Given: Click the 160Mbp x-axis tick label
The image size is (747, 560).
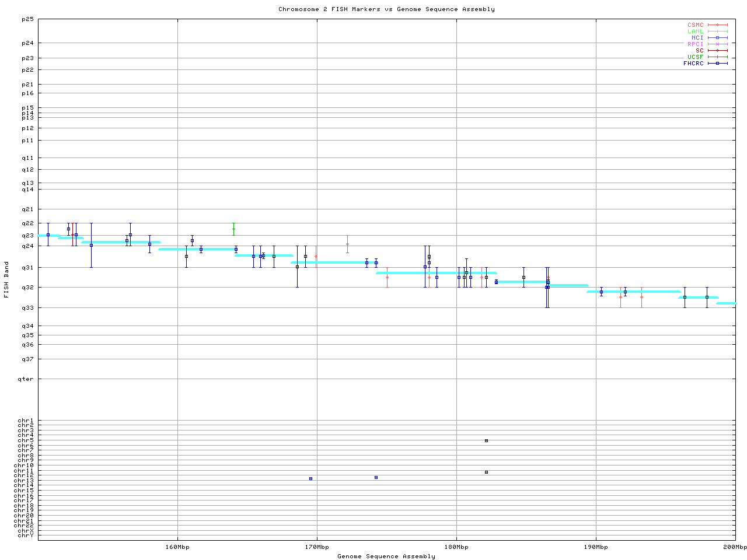Looking at the screenshot, I should pos(177,547).
